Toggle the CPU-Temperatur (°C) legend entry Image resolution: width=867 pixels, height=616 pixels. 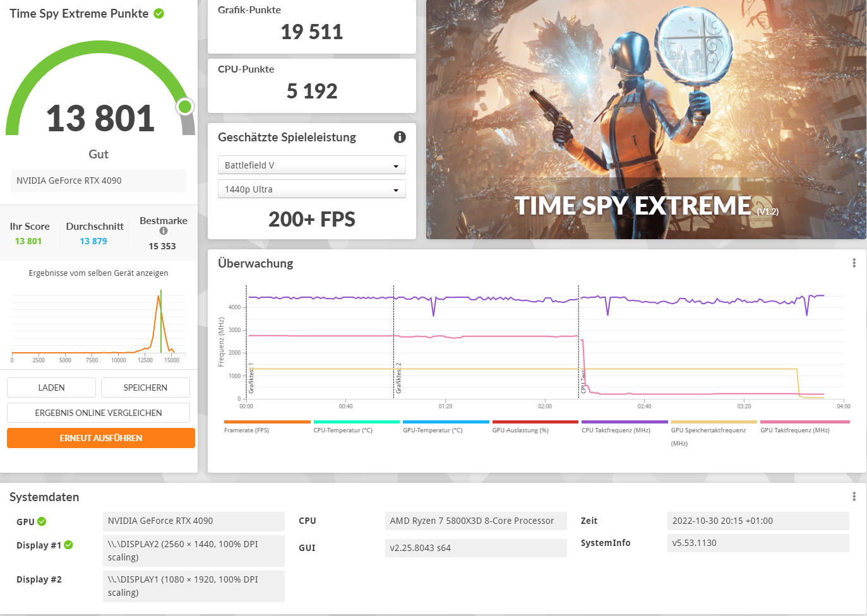357,427
